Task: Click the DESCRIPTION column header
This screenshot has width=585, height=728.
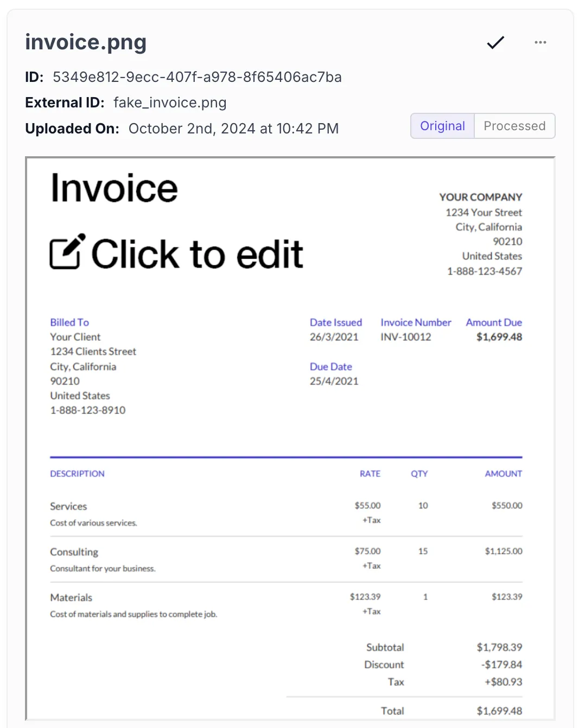Action: (78, 474)
